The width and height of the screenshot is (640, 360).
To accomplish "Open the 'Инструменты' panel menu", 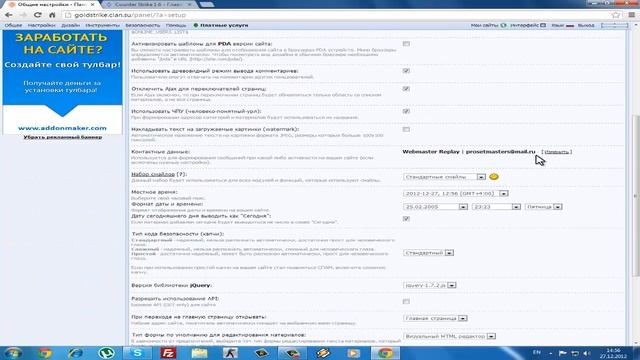I will (102, 25).
